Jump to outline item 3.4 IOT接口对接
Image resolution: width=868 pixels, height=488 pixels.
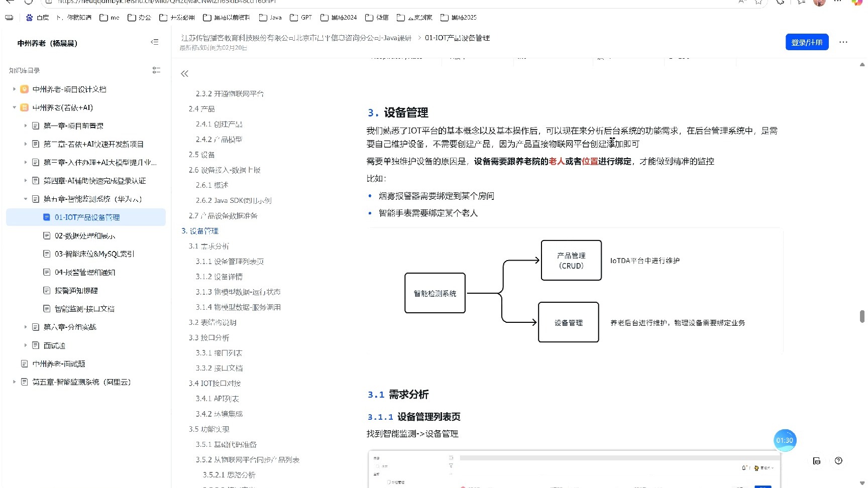pyautogui.click(x=214, y=383)
